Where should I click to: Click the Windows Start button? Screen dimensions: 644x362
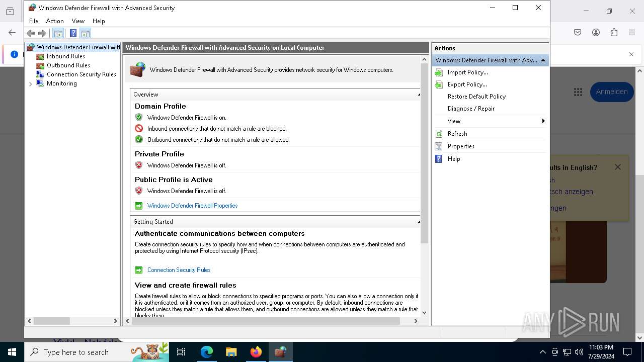coord(12,352)
